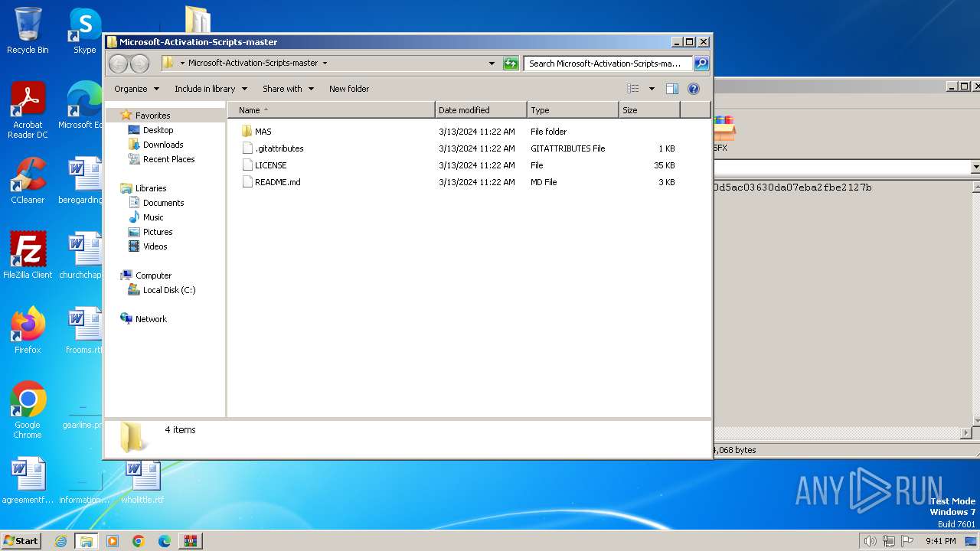Sort by the Type column

click(573, 110)
